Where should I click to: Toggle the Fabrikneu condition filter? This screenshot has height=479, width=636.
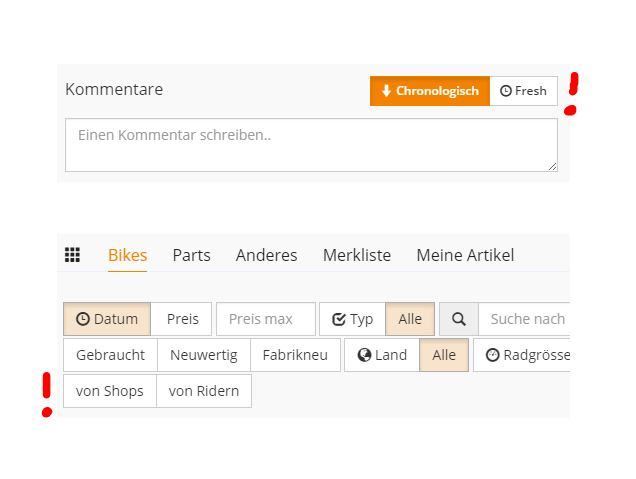coord(295,355)
